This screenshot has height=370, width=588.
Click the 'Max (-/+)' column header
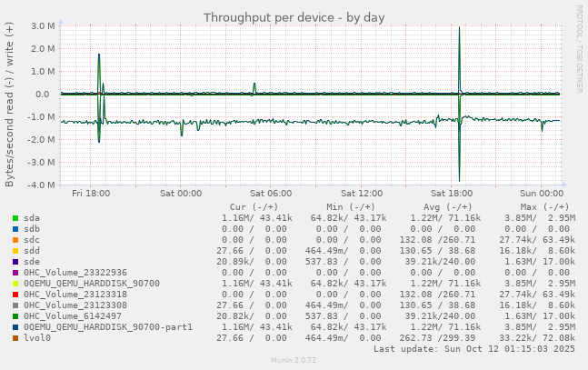pyautogui.click(x=544, y=206)
